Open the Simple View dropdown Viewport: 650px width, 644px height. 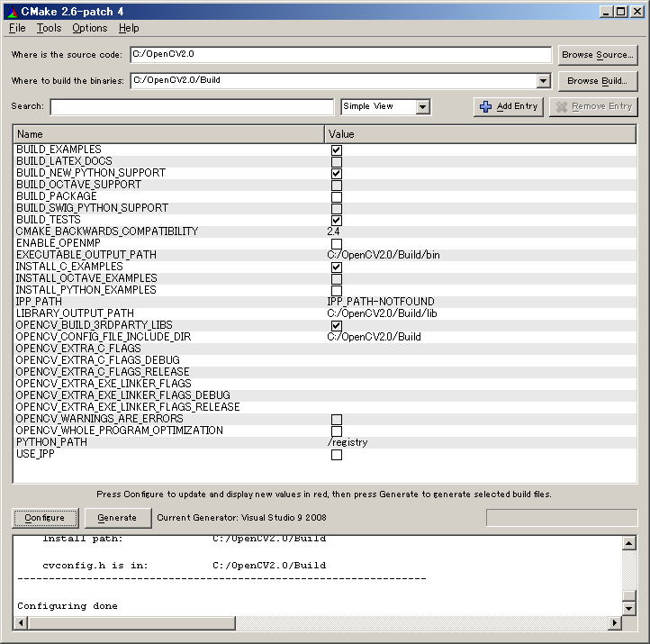point(422,107)
